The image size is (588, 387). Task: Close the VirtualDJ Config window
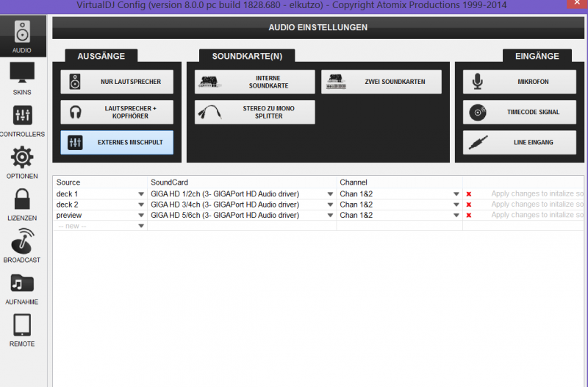tap(577, 4)
